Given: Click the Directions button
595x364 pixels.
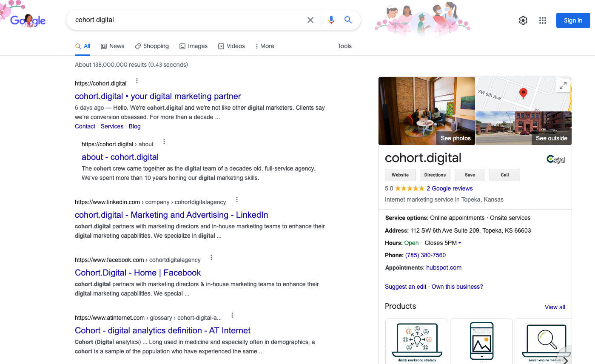Looking at the screenshot, I should pyautogui.click(x=435, y=175).
